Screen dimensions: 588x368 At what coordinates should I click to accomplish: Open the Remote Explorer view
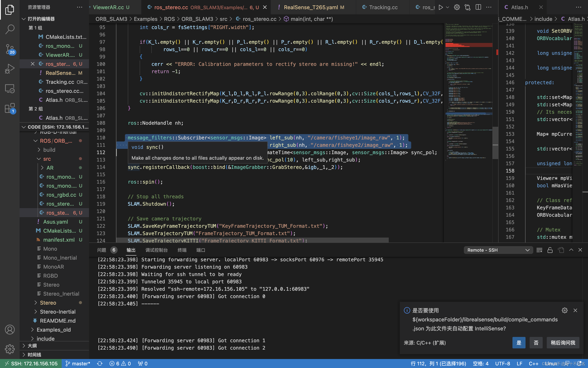click(10, 89)
